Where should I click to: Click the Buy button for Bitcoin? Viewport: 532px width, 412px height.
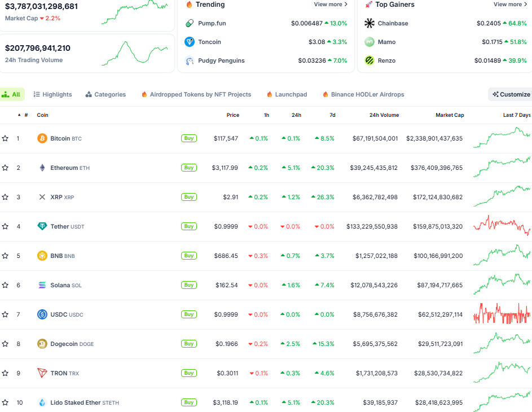coord(189,138)
